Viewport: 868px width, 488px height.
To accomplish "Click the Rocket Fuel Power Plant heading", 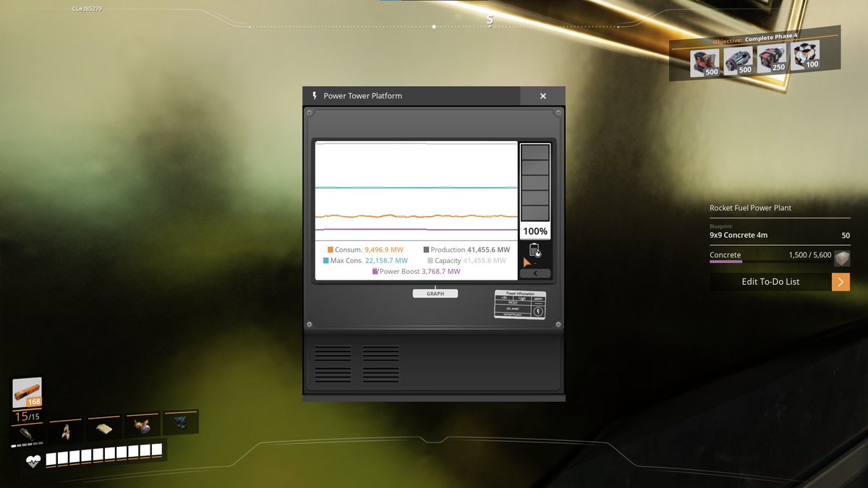I will (750, 208).
